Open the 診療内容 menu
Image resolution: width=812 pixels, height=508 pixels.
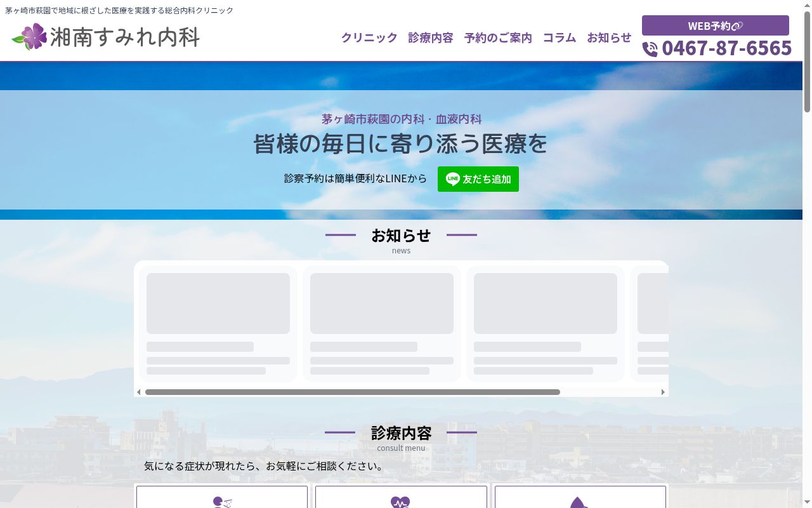(431, 37)
